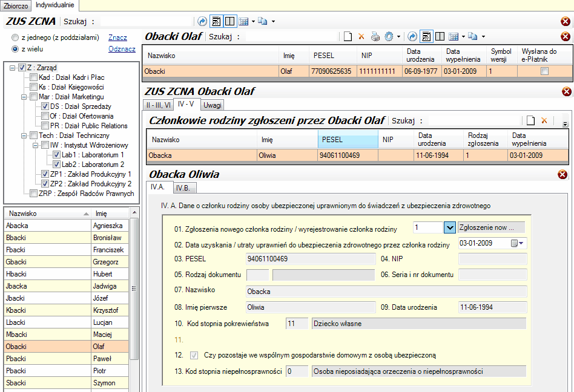This screenshot has height=392, width=574.
Task: Select the 'z jednego (z poddziałami)' radio button
Action: point(15,38)
